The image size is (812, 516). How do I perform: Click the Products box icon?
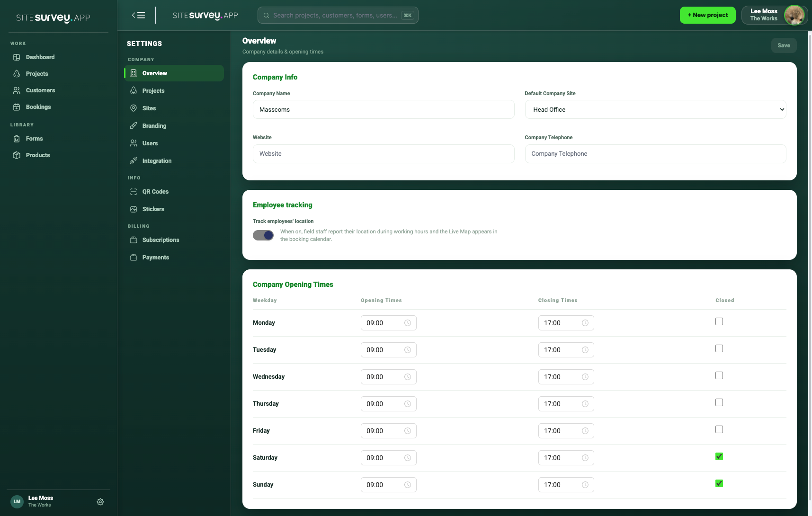coord(17,155)
